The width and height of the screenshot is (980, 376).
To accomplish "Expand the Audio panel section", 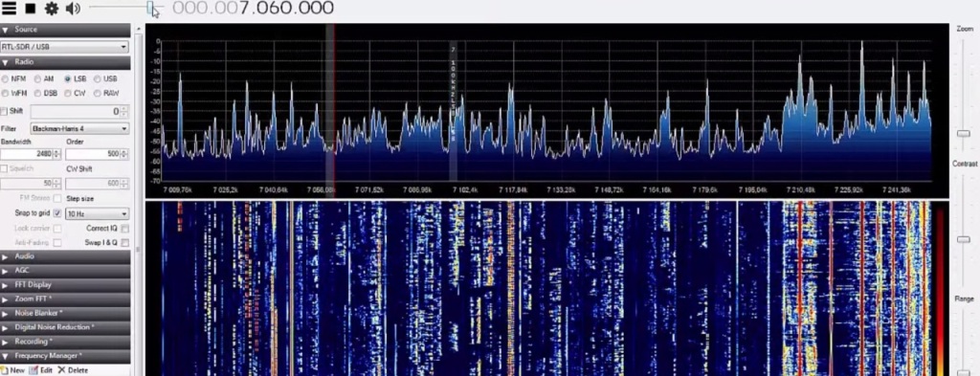I will (65, 256).
